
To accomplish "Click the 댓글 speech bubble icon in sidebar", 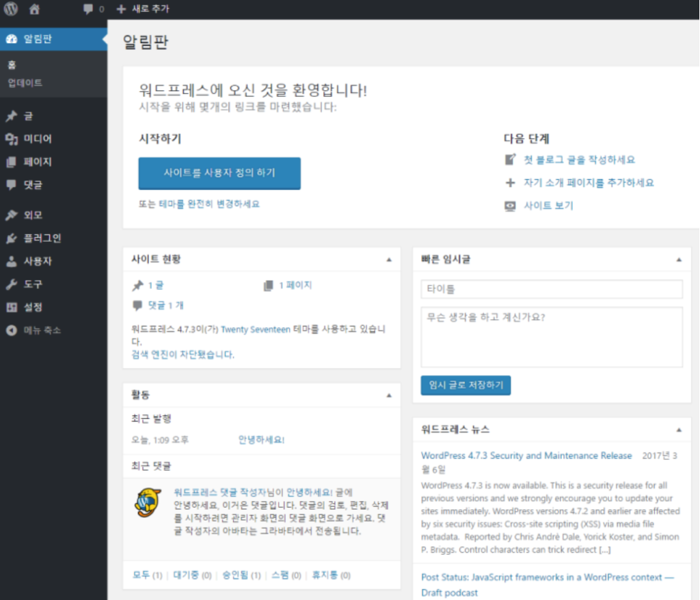I will (12, 185).
